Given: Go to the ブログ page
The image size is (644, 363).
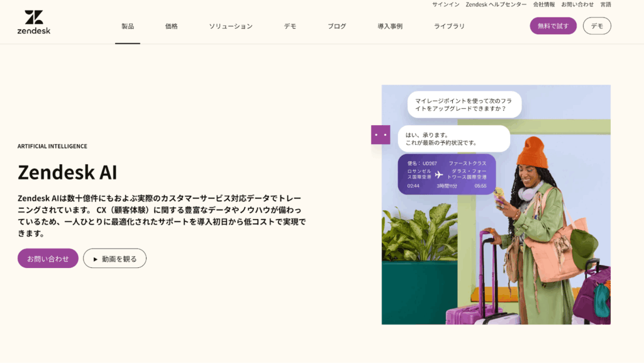Looking at the screenshot, I should coord(336,26).
